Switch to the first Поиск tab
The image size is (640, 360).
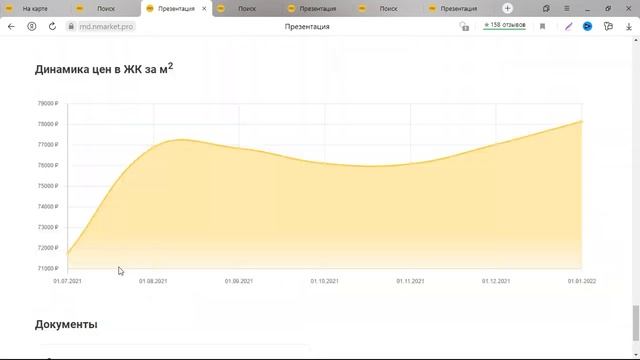pos(105,9)
